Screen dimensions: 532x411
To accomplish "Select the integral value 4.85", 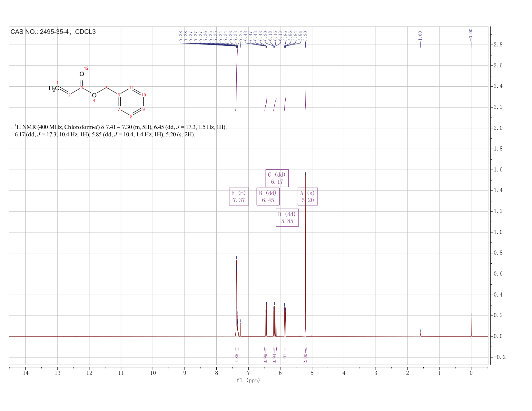I will pos(237,358).
